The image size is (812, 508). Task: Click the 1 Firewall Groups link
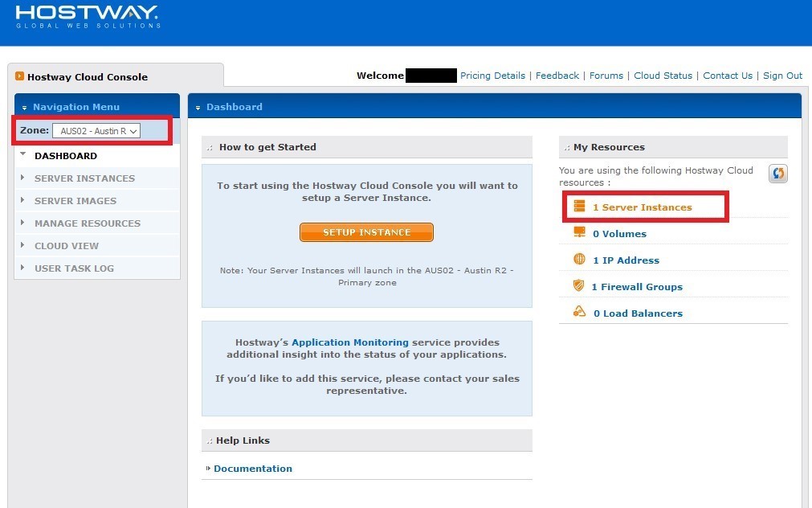[637, 287]
